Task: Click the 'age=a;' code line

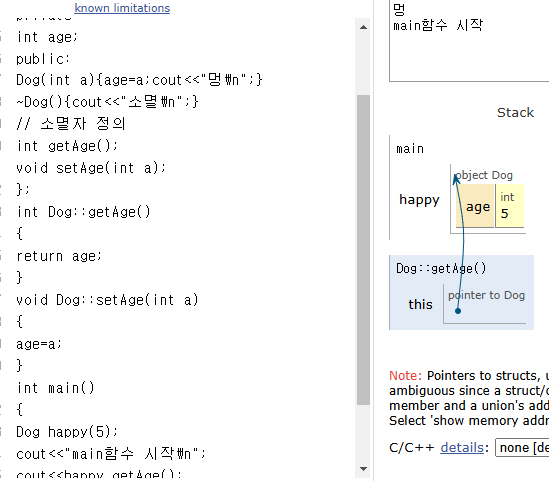Action: click(39, 344)
